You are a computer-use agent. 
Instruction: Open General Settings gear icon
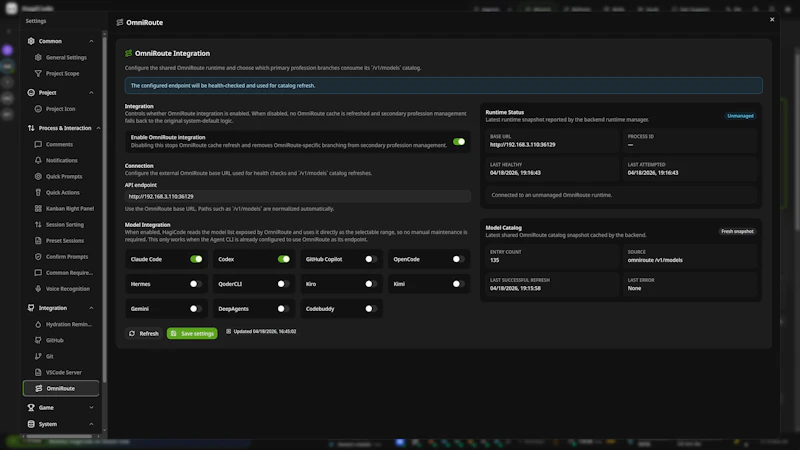coord(38,57)
